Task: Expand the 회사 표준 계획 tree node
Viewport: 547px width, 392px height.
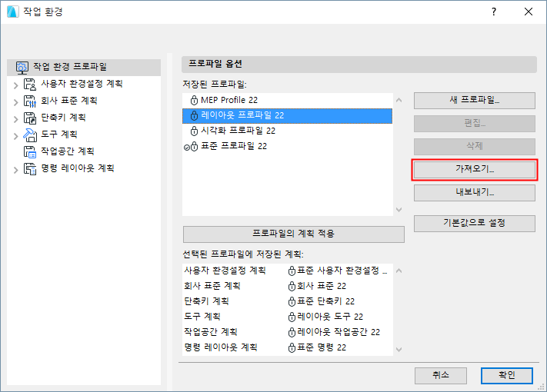Action: coord(15,102)
